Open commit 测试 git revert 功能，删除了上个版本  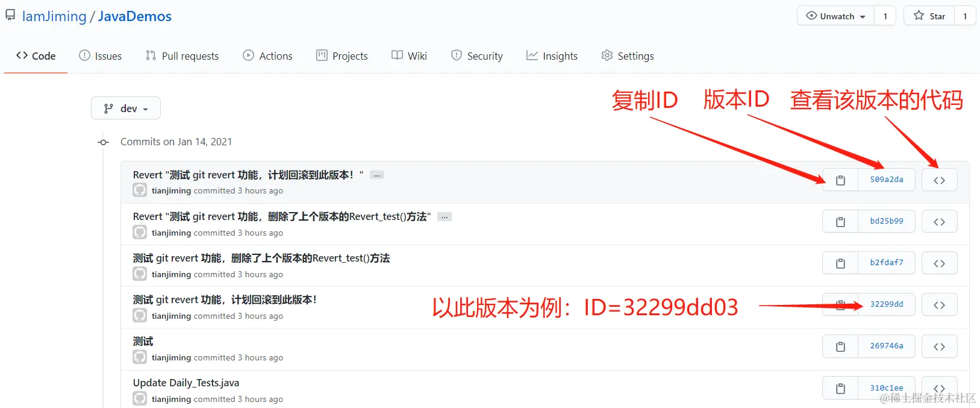click(x=261, y=258)
